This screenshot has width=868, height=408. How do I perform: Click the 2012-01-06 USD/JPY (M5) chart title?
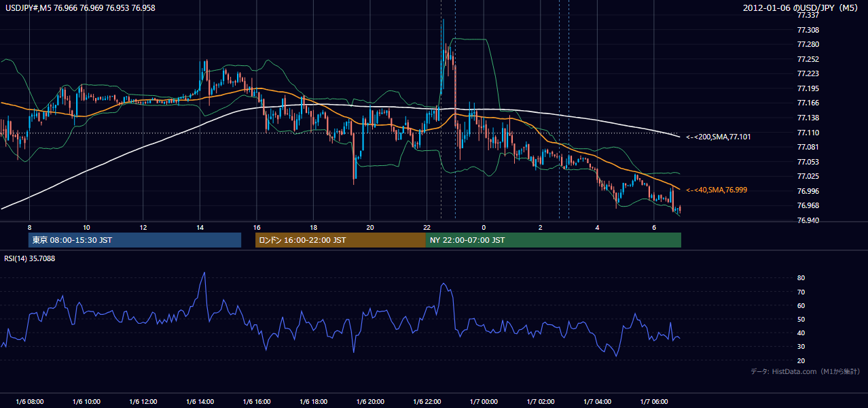pos(801,7)
